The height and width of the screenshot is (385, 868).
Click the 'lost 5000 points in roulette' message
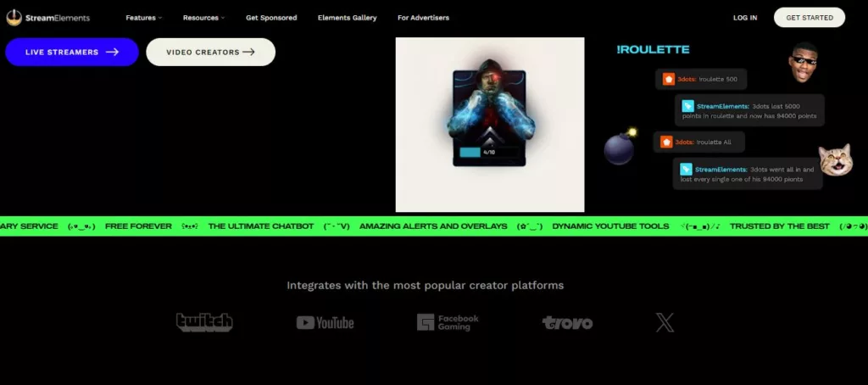(x=749, y=111)
